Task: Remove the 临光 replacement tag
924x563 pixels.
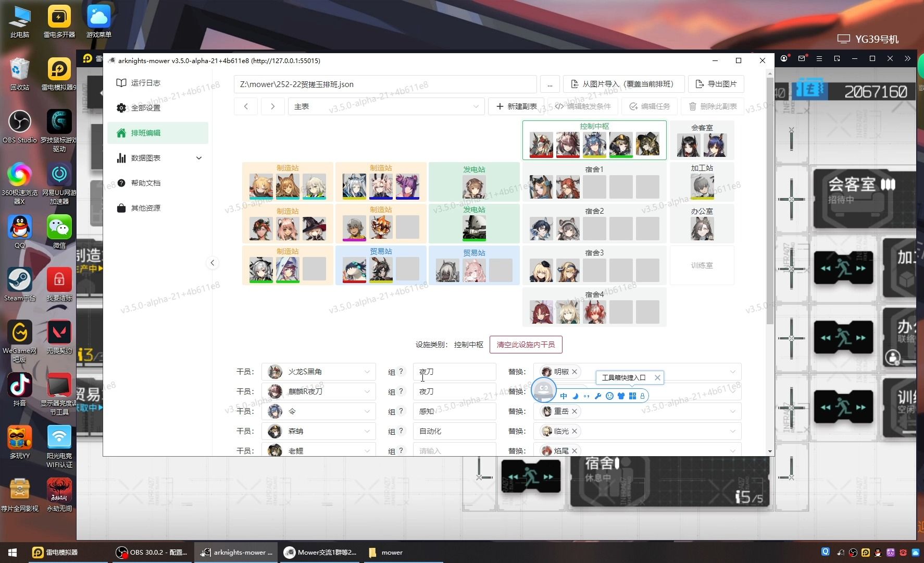Action: (x=575, y=431)
